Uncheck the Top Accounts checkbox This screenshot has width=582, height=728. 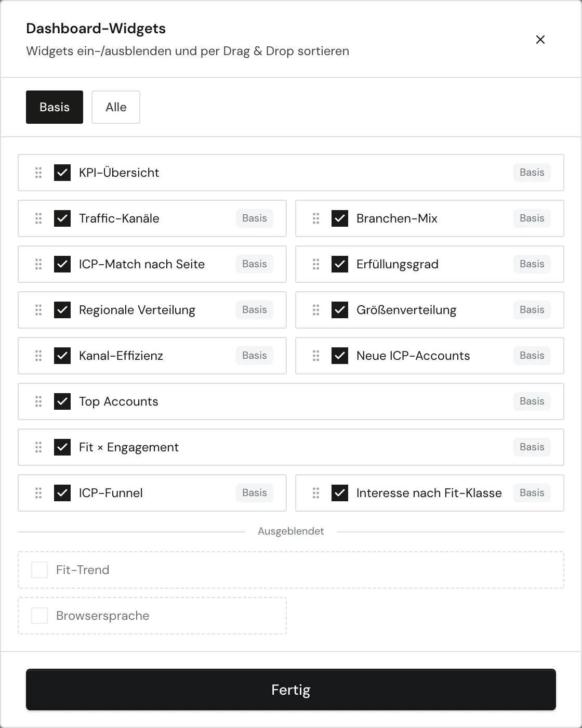[62, 401]
